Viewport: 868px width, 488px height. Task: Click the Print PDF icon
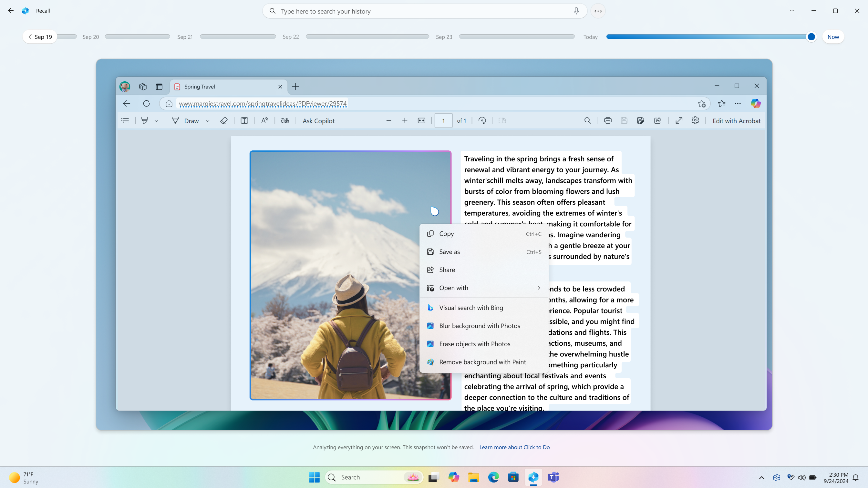point(607,120)
